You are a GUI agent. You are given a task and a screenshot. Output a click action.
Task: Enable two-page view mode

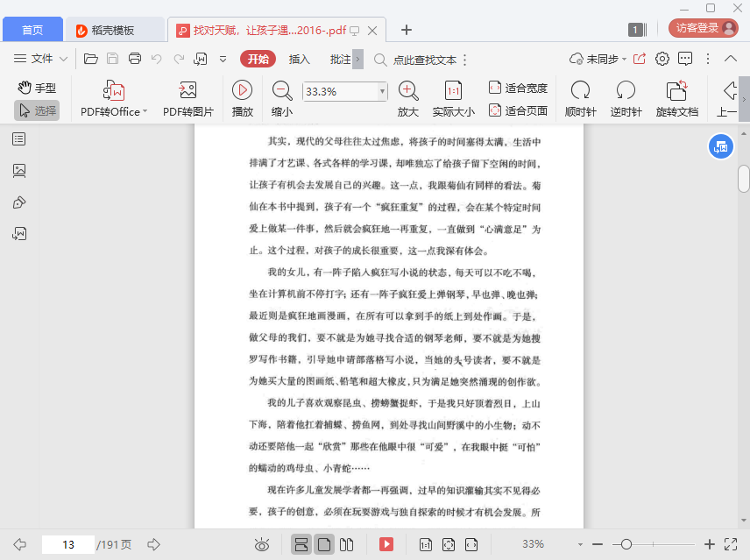point(346,544)
